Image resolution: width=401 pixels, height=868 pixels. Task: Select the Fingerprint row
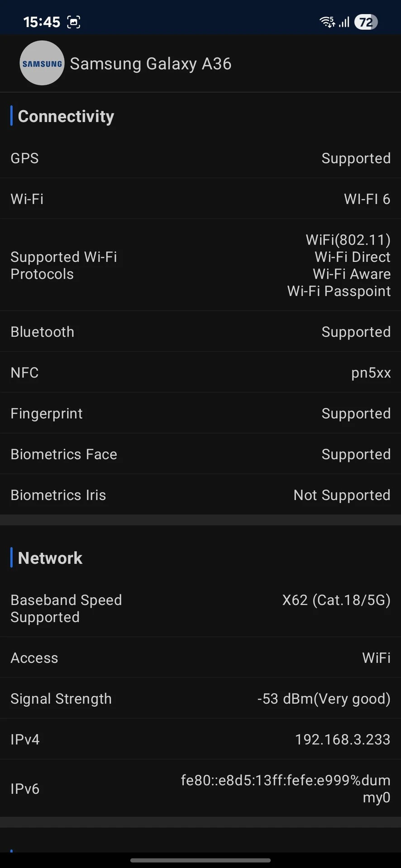200,413
